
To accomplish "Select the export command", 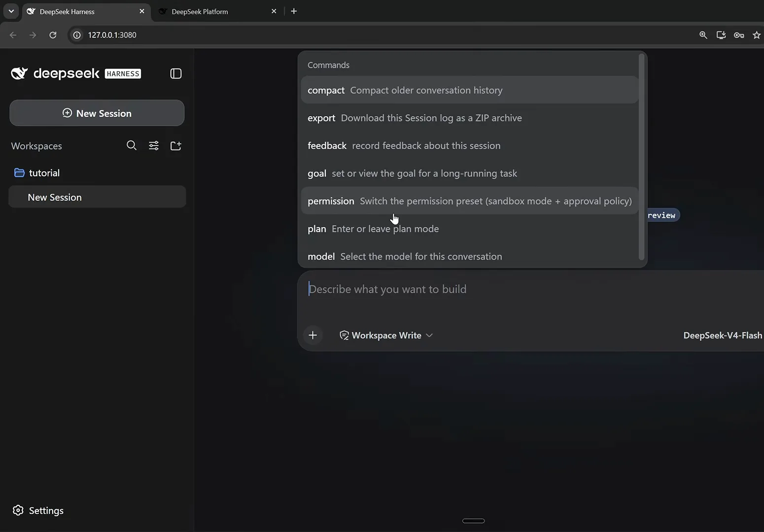I will 470,118.
